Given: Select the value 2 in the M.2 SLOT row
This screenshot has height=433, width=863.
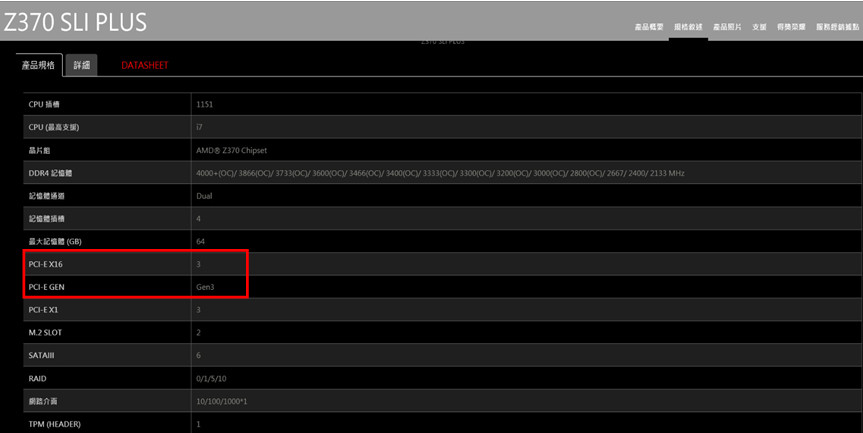Looking at the screenshot, I should [x=199, y=333].
